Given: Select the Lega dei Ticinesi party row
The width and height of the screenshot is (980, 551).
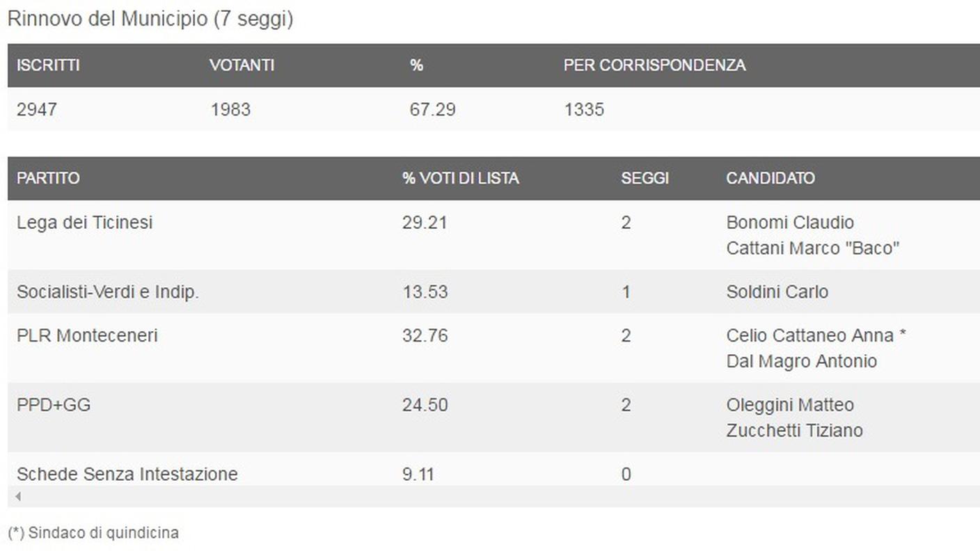Looking at the screenshot, I should coord(84,223).
